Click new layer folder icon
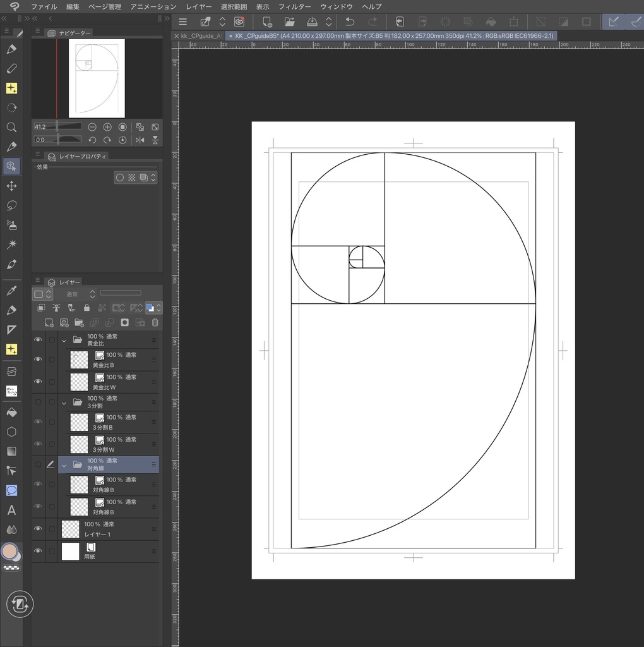This screenshot has width=644, height=647. [x=79, y=323]
